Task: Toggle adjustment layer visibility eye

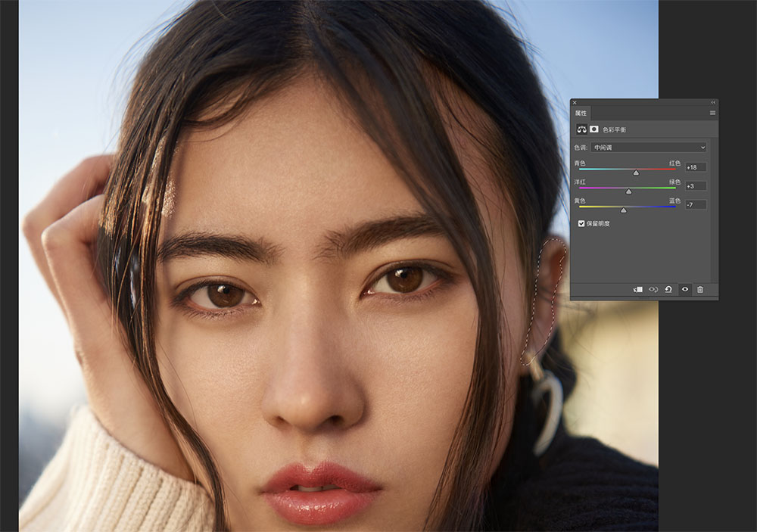Action: click(x=684, y=289)
